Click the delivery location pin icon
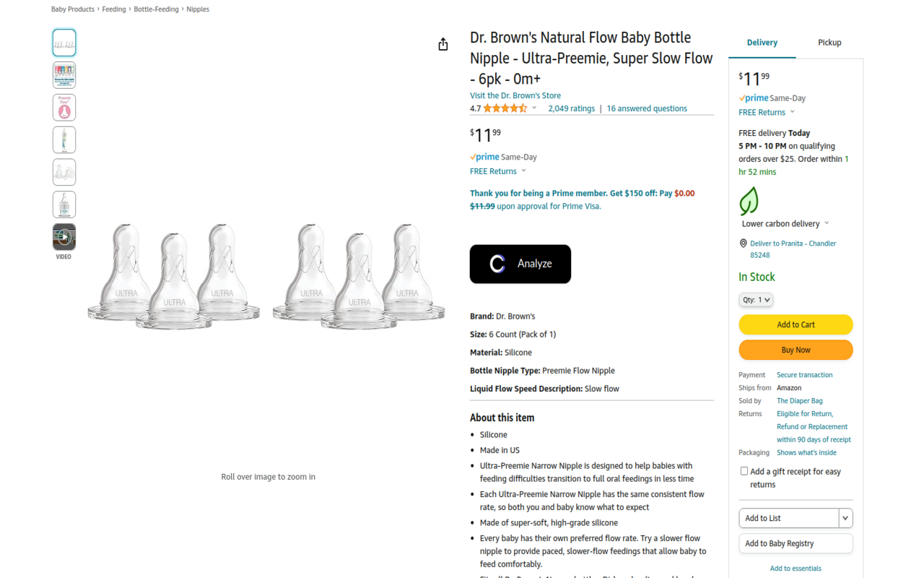Viewport: 924px width, 578px height. click(x=744, y=243)
